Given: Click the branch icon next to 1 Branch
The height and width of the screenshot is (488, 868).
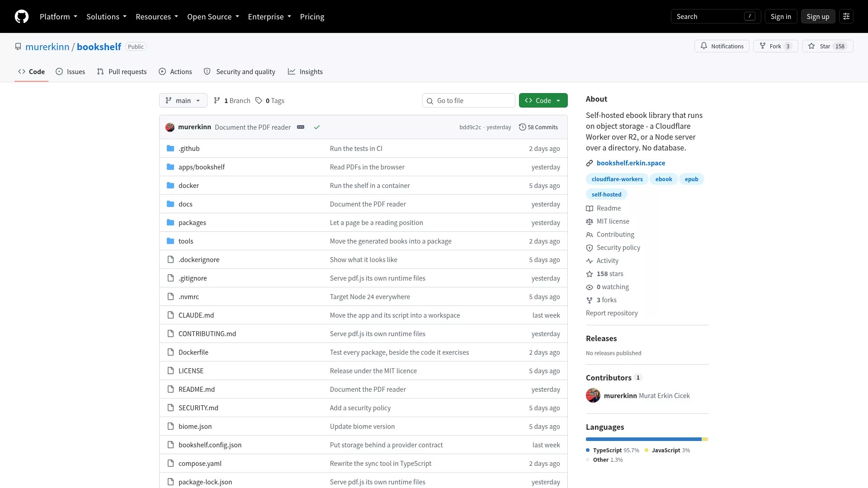Looking at the screenshot, I should [x=217, y=100].
